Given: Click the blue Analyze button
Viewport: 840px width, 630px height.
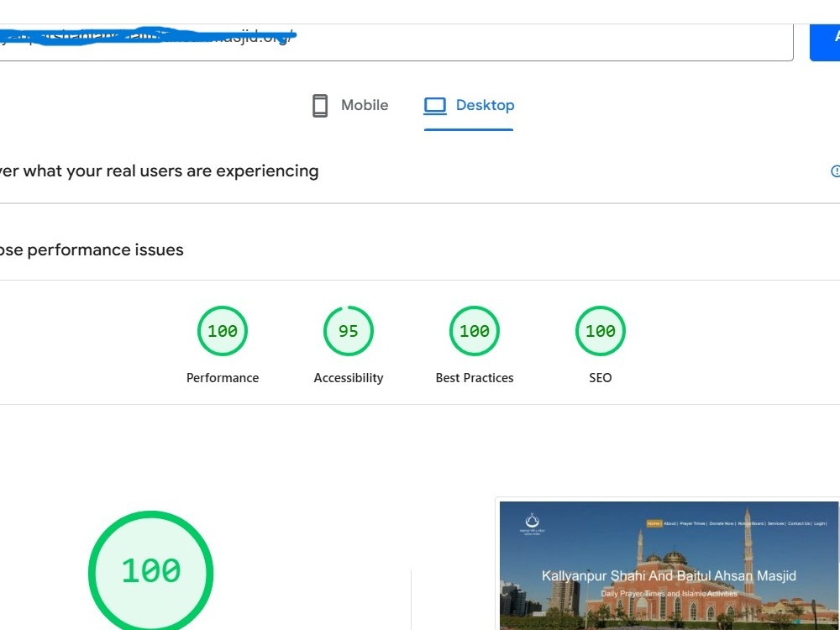Looking at the screenshot, I should pos(825,42).
